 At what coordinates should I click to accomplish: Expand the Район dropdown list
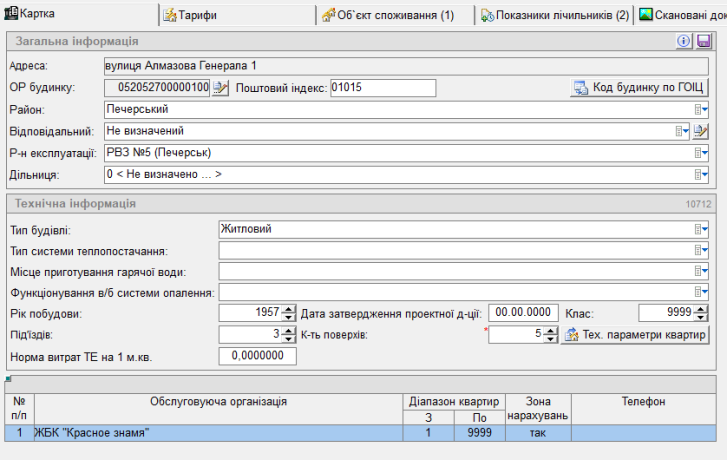pyautogui.click(x=702, y=109)
